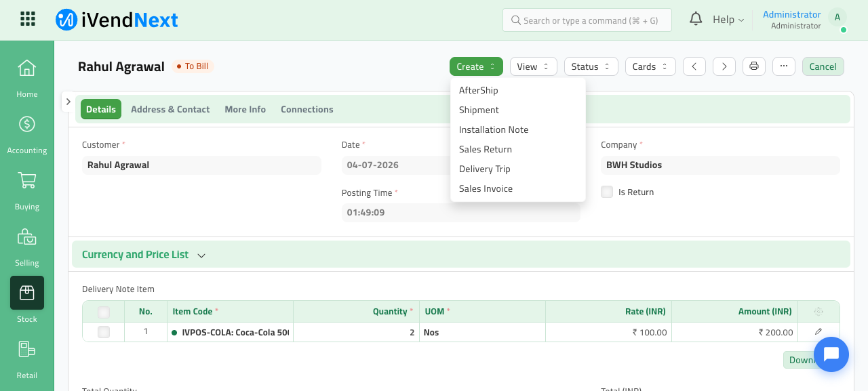The image size is (868, 391).
Task: Switch to the Details tab
Action: 101,109
